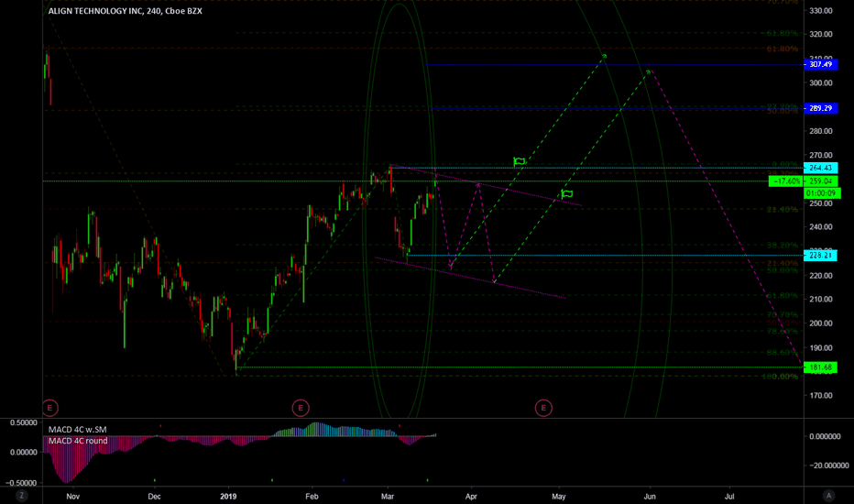854x504 pixels.
Task: Click the earnings E marker near February
Action: pos(301,408)
